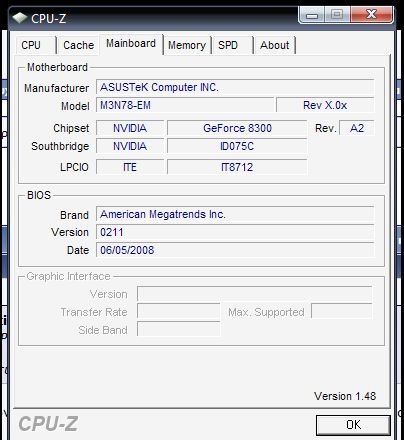Click the Southbridge label
This screenshot has width=404, height=440.
coord(60,146)
